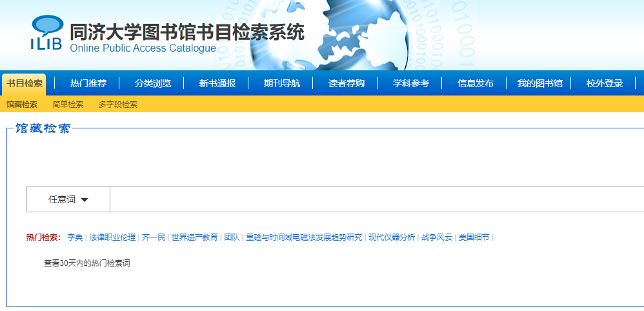Viewport: 644px width, 311px height.
Task: Open the 热门推荐 menu
Action: pyautogui.click(x=88, y=83)
